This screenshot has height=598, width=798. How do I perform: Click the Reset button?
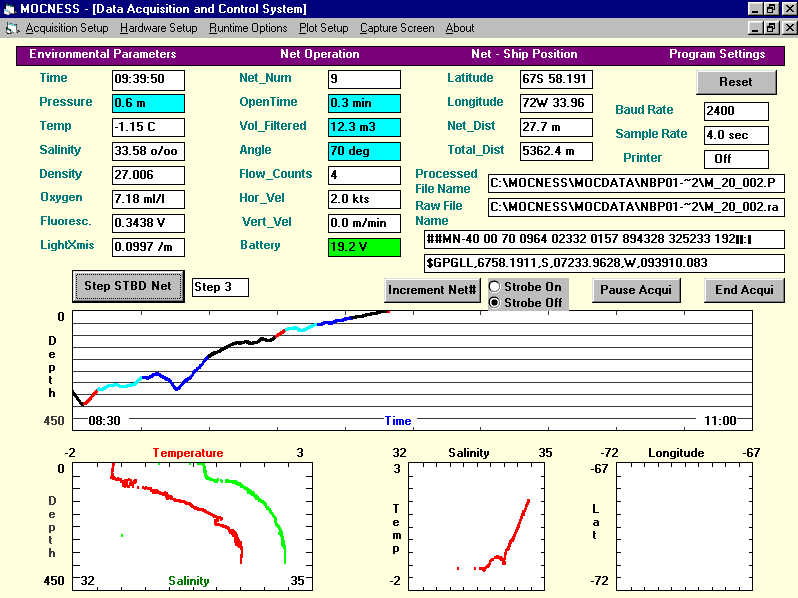(736, 82)
